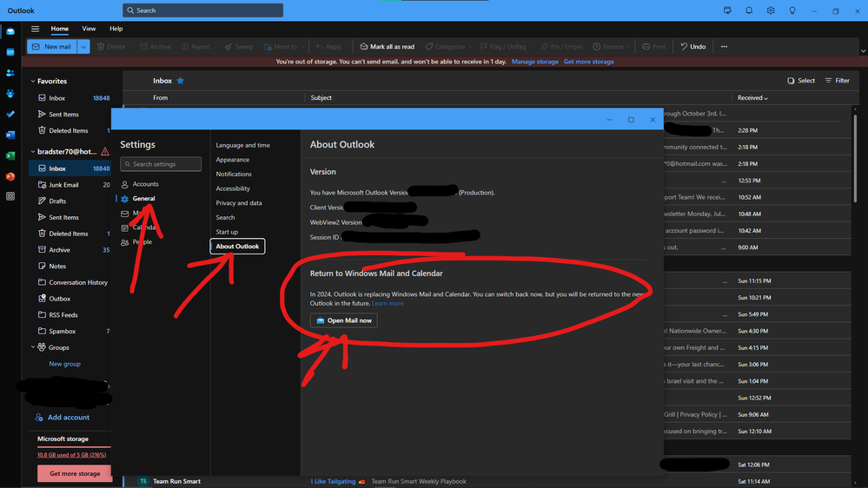Click the 10.8 GB used of 5 GB storage link
Viewport: 868px width, 488px height.
pos(71,455)
